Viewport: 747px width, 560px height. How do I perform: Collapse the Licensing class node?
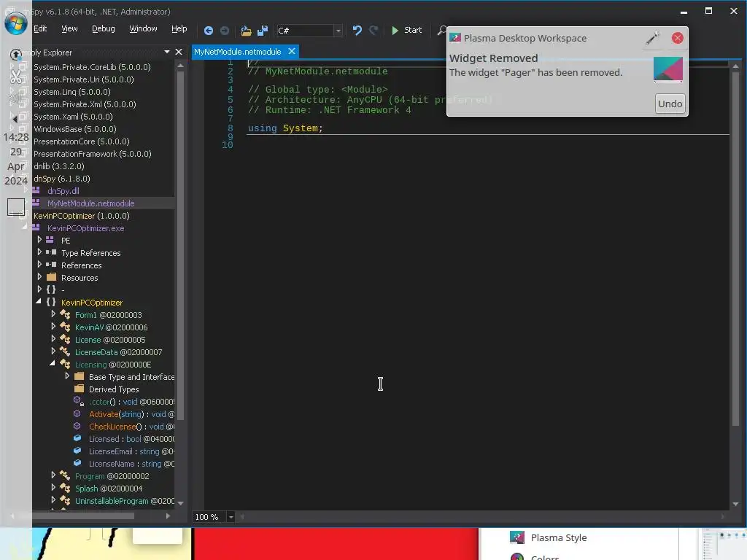pos(53,363)
